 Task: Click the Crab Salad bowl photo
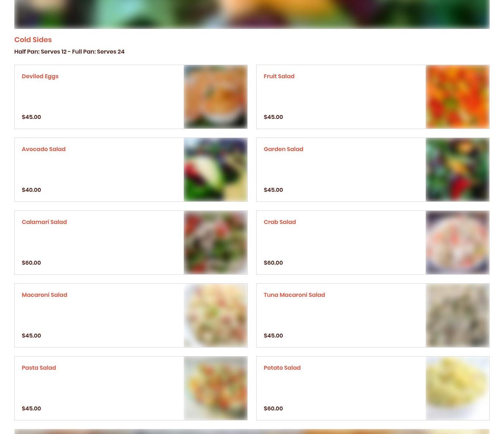click(x=458, y=243)
